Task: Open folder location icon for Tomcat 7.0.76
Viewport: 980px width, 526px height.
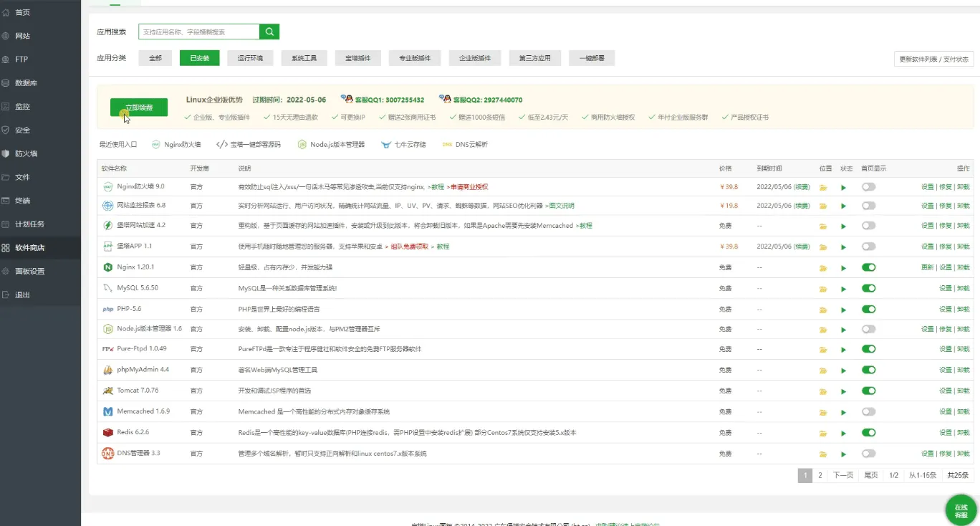Action: tap(824, 391)
